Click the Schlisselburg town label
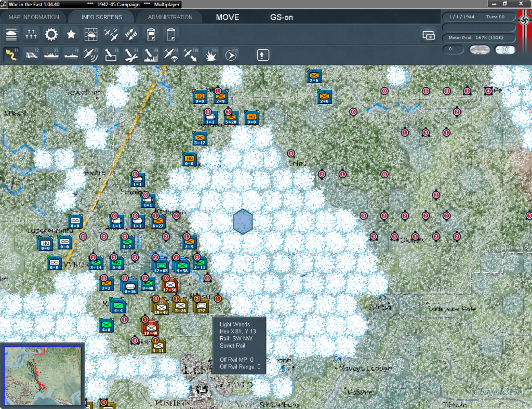 (x=278, y=405)
